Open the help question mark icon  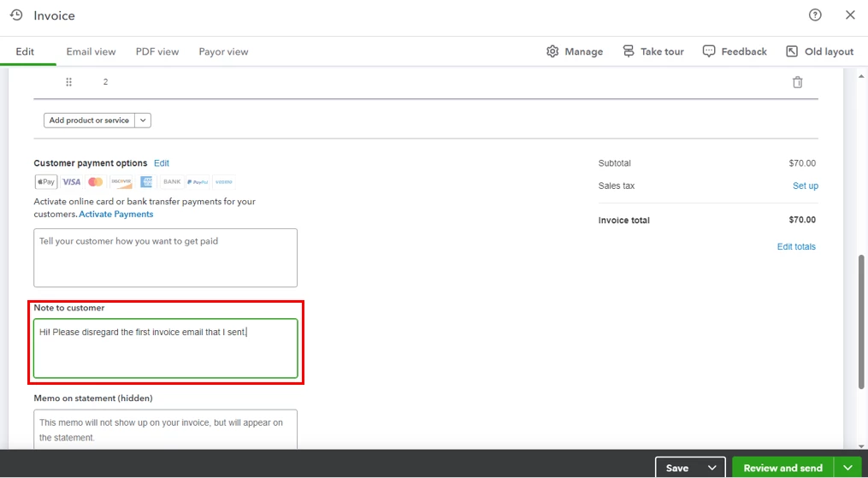click(x=815, y=15)
